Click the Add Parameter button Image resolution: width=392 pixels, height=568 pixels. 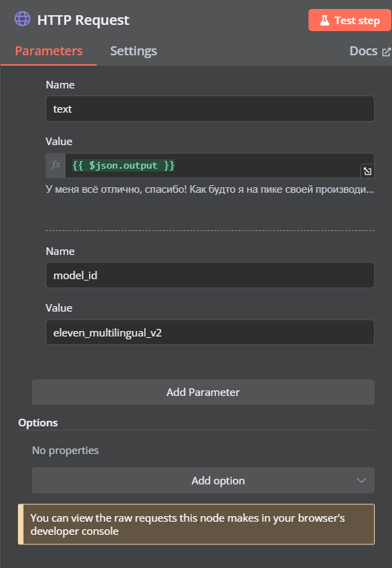[203, 392]
